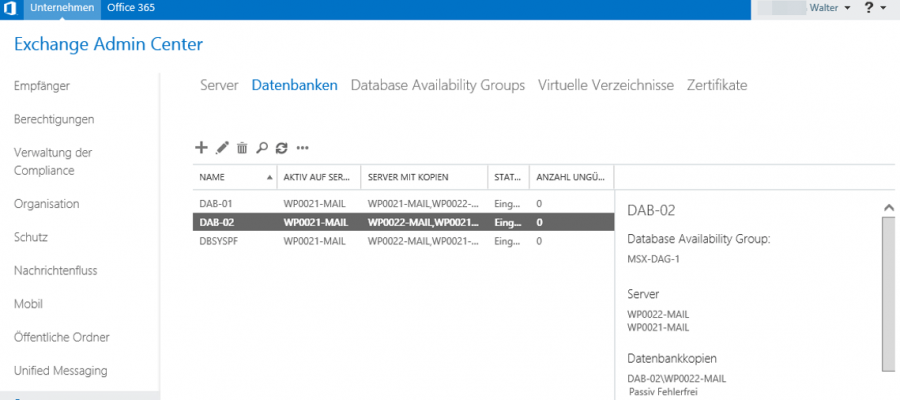Screen dimensions: 900x400
Task: Open the Virtuelle Verzeichnisse tab
Action: [x=605, y=85]
